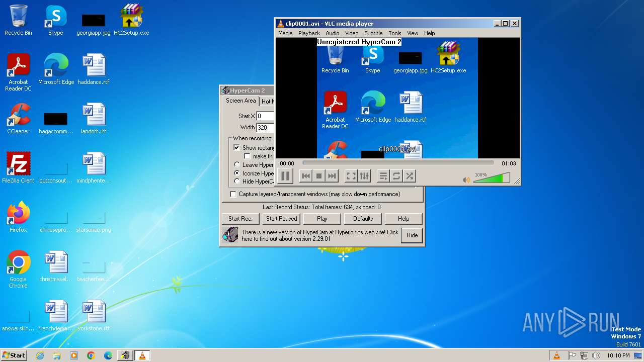The image size is (644, 362).
Task: Switch to VLC taskbar button
Action: pyautogui.click(x=142, y=355)
